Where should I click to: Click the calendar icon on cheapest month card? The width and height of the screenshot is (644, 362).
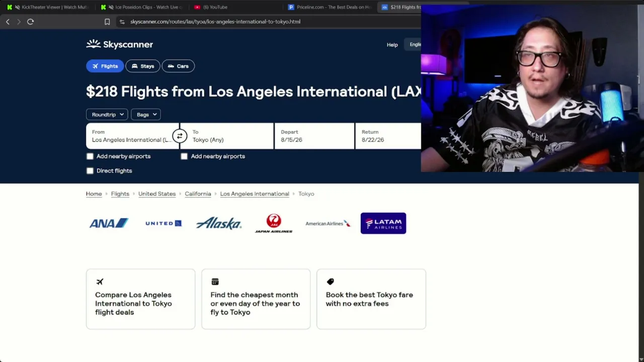tap(215, 282)
